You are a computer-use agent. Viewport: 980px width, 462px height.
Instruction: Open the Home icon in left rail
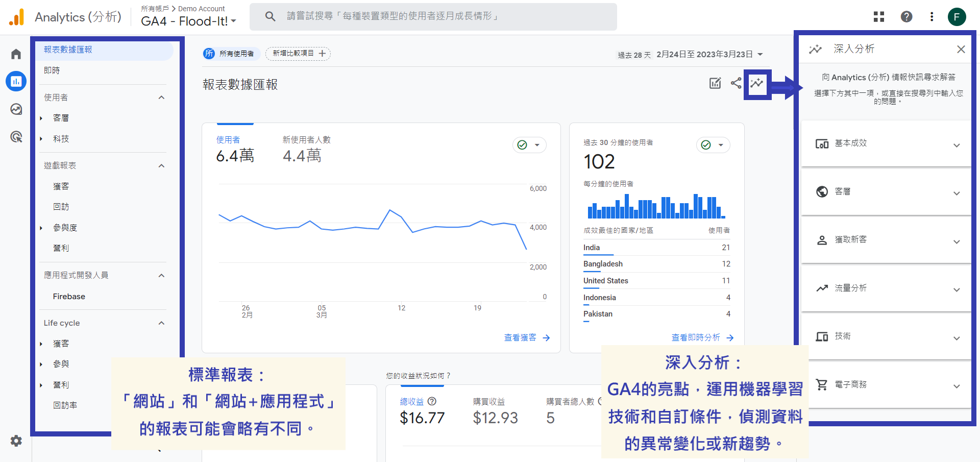coord(16,54)
